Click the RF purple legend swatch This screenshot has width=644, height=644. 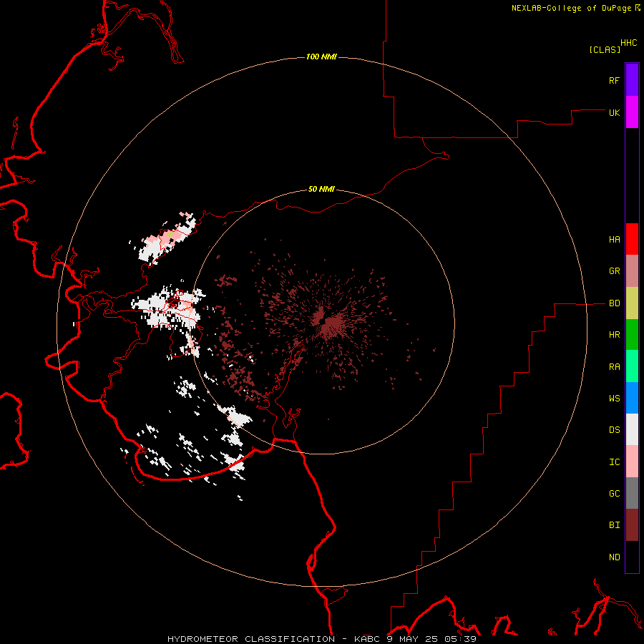click(632, 80)
